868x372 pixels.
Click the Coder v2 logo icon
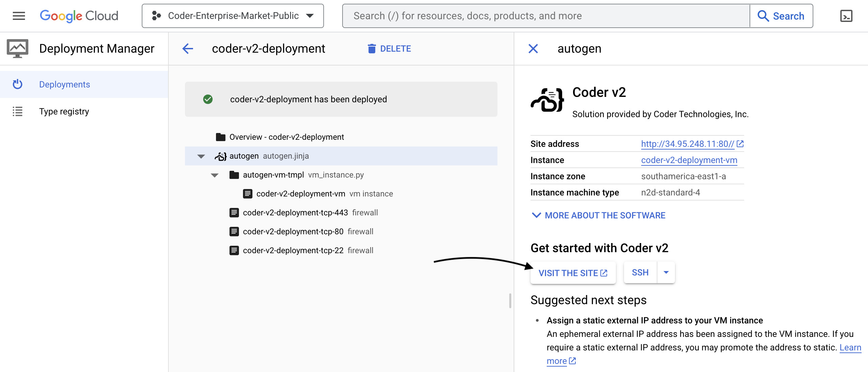pyautogui.click(x=547, y=100)
